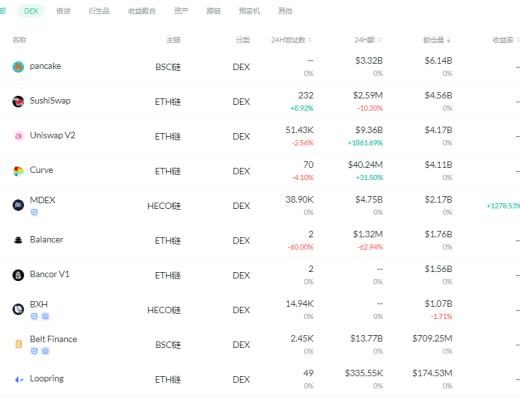This screenshot has width=520, height=400.
Task: Click the Belt Finance logo icon
Action: [19, 344]
